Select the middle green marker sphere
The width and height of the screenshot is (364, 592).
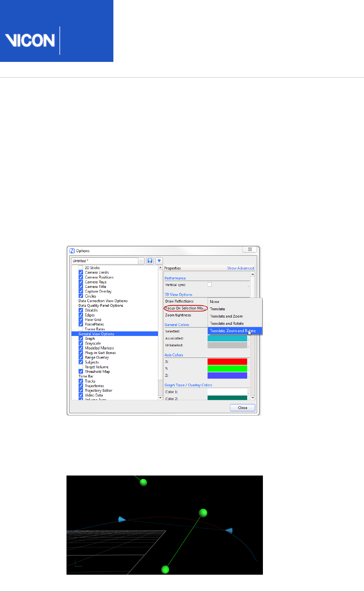tap(203, 513)
